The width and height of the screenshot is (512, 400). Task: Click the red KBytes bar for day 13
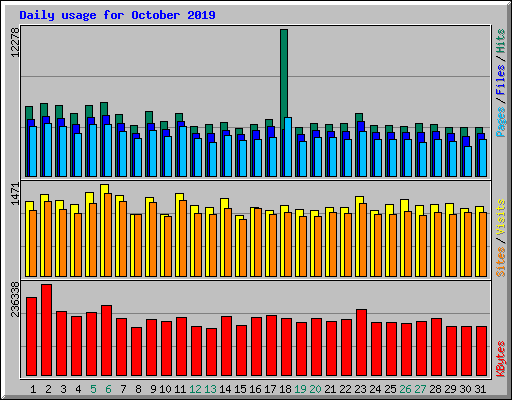click(x=211, y=352)
